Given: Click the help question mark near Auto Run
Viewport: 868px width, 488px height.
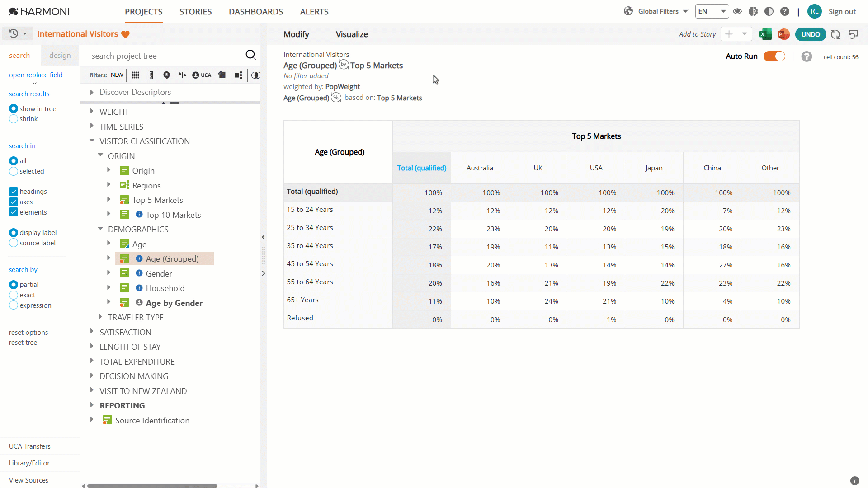Looking at the screenshot, I should pyautogui.click(x=807, y=56).
